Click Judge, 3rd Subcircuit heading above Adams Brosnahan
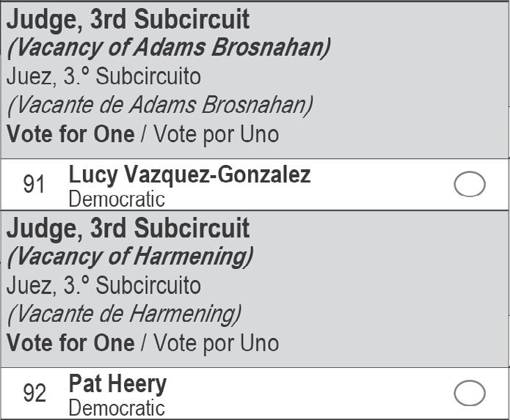This screenshot has height=420, width=510. pyautogui.click(x=128, y=19)
